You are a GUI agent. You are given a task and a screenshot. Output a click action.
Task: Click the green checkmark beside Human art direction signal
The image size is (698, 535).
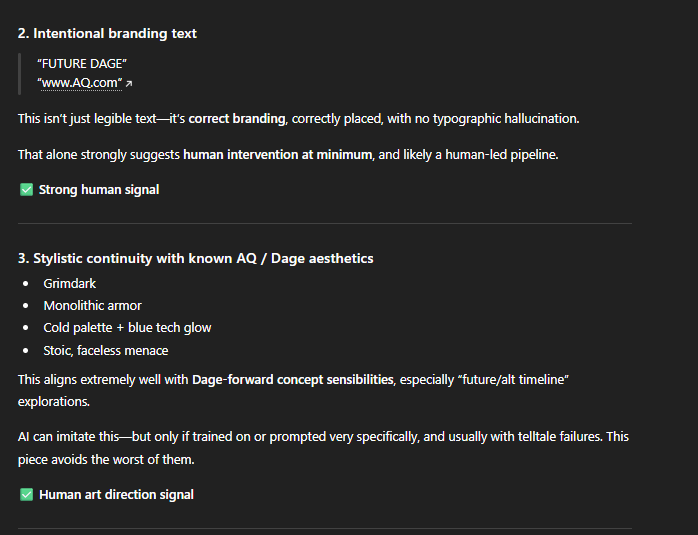pos(26,495)
